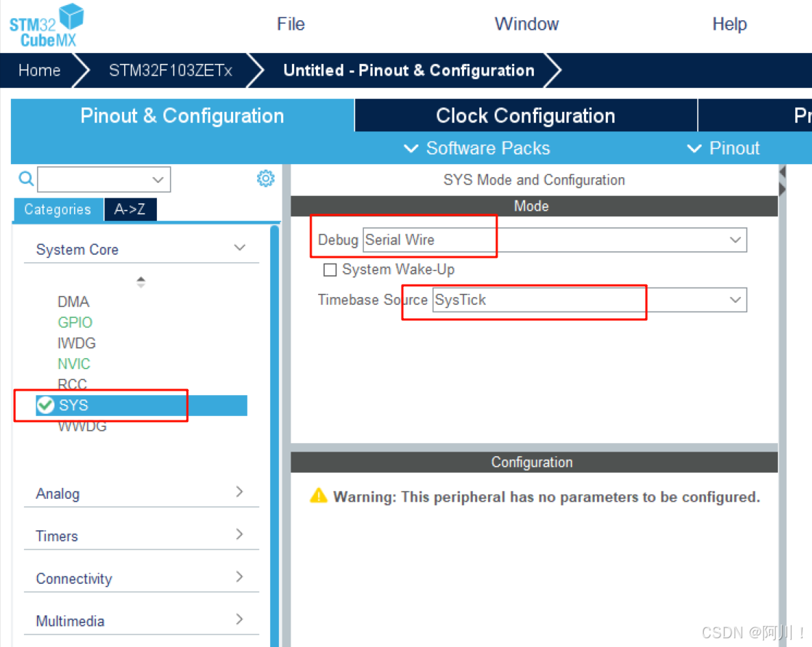The height and width of the screenshot is (647, 812).
Task: Collapse the panel using the right-edge arrows
Action: [782, 181]
